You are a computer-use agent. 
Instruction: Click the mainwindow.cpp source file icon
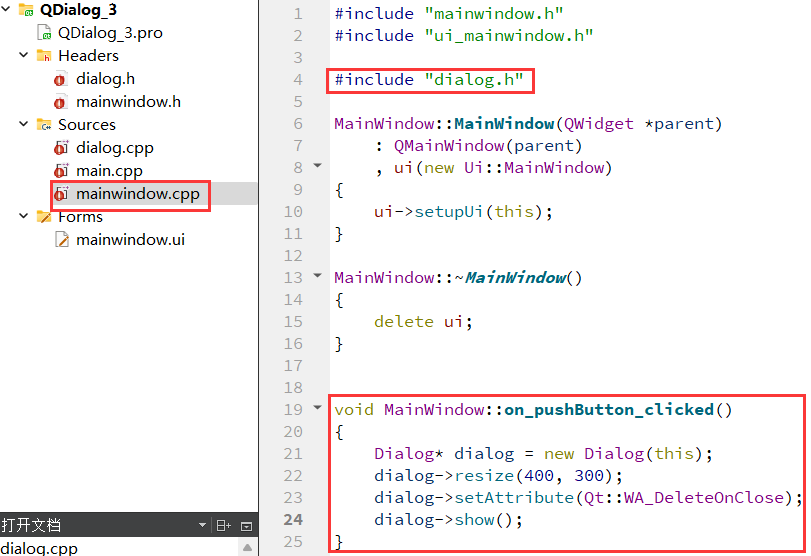(x=61, y=194)
